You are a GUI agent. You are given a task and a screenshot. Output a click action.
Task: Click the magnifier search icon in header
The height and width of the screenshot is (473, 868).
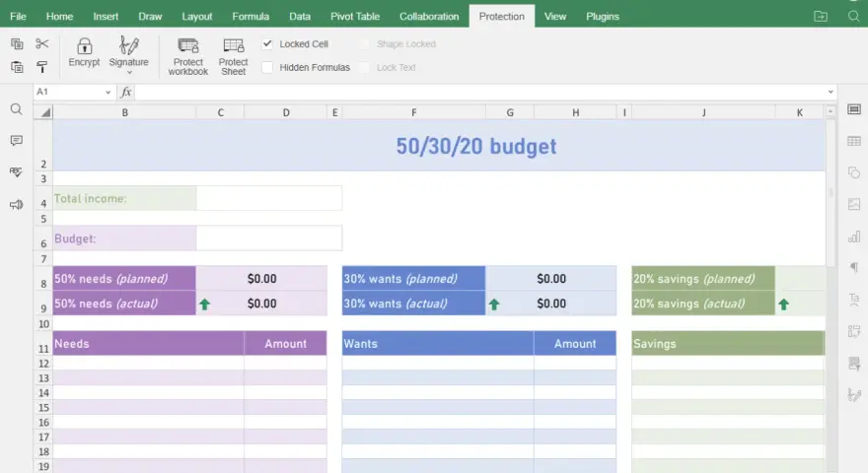854,16
